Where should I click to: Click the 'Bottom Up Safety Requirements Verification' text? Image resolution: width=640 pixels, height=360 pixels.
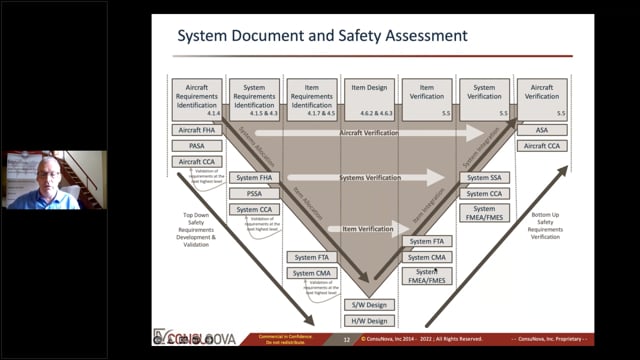[x=545, y=226]
